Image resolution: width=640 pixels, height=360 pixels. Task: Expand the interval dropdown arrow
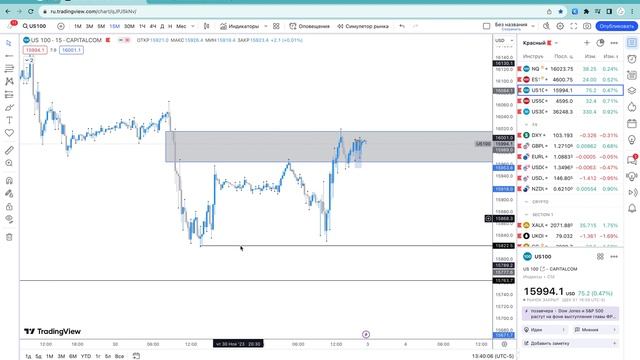193,26
